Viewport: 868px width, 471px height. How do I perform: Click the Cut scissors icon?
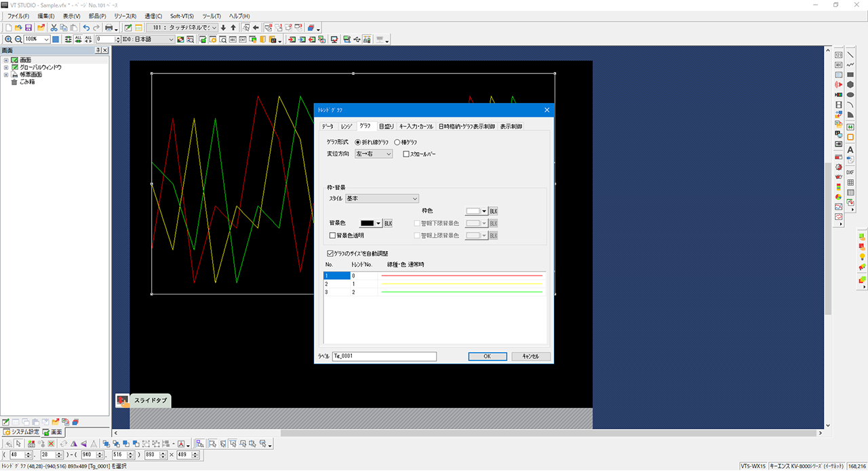point(54,27)
